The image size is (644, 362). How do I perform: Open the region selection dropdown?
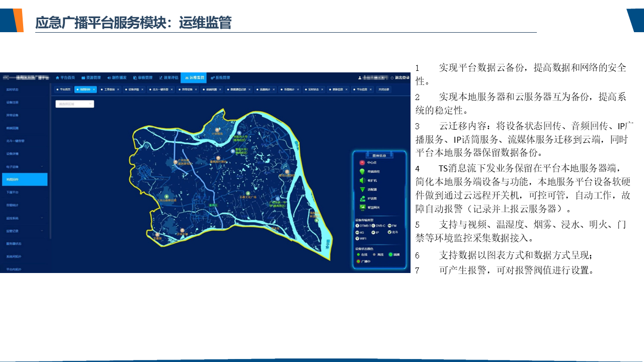tap(74, 104)
